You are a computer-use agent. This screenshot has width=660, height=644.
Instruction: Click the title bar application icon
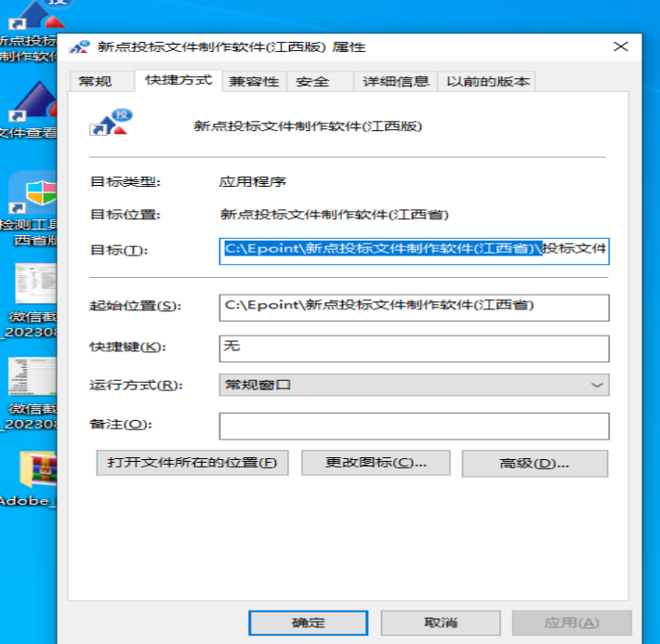click(80, 46)
